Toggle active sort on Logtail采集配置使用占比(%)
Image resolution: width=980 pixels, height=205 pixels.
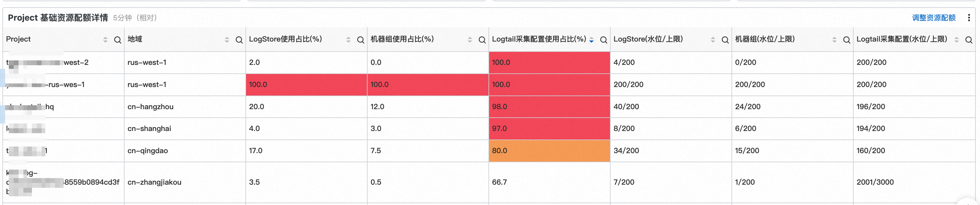point(591,40)
